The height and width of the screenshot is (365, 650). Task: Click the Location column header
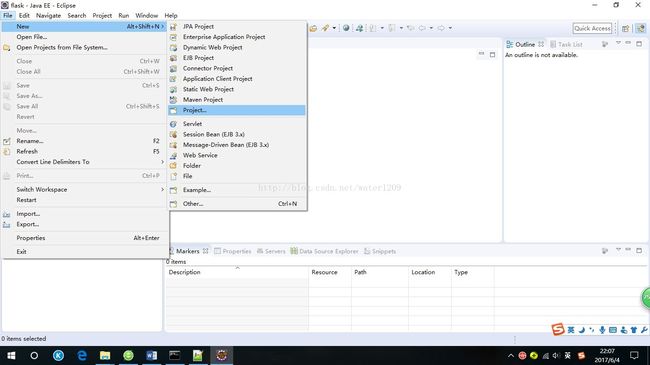[x=429, y=272]
